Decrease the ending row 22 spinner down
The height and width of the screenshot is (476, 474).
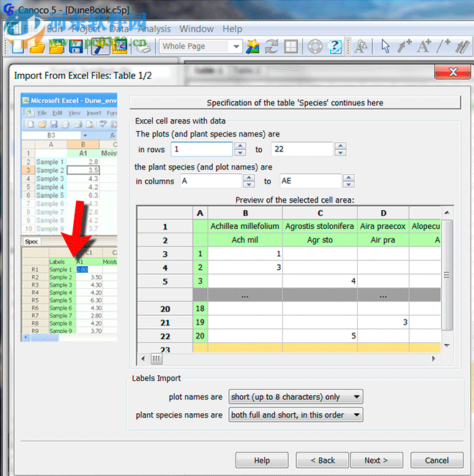(340, 153)
